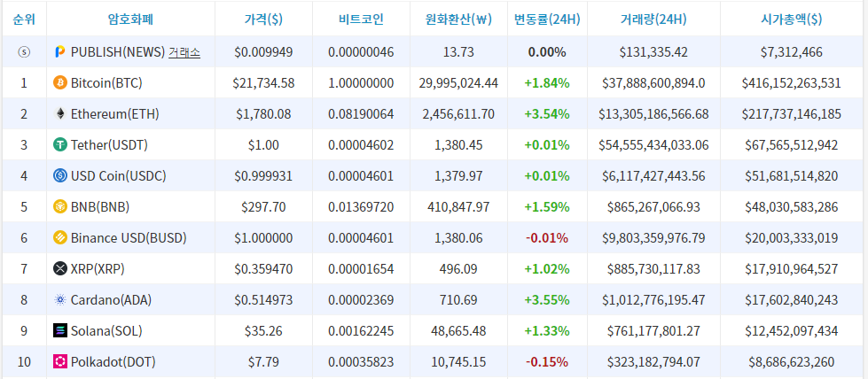Select Solana price $35.26
Image resolution: width=868 pixels, height=379 pixels.
pos(263,331)
